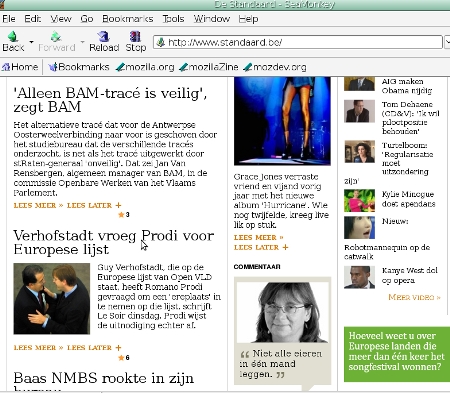The width and height of the screenshot is (450, 393).
Task: Open the Turtelboom 'Regularisatie' video link
Action: [x=407, y=158]
